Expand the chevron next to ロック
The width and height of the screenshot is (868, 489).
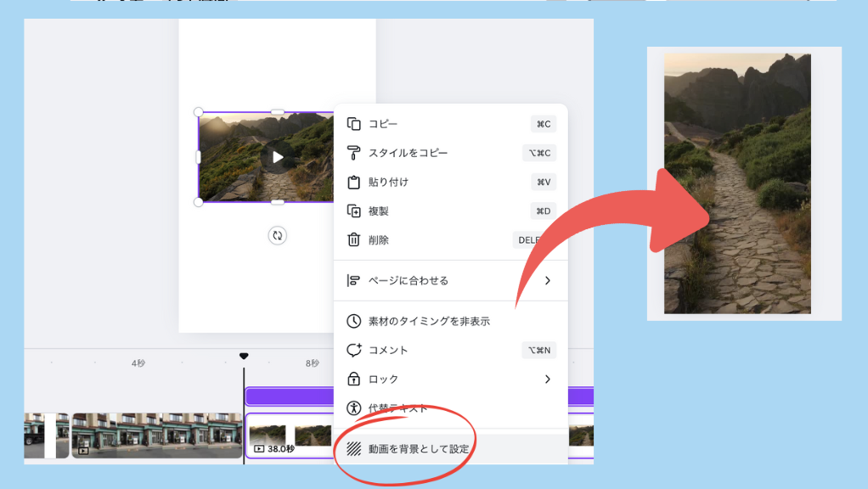coord(548,379)
